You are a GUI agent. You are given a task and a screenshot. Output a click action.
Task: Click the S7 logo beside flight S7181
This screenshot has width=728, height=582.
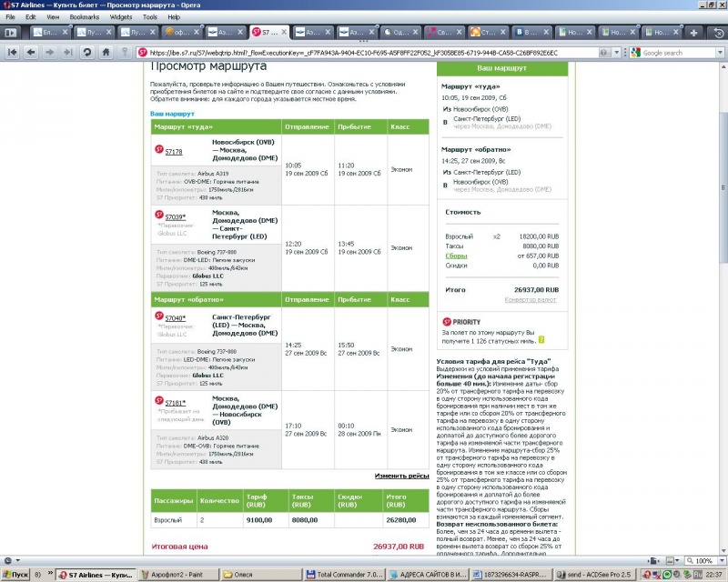pos(158,400)
